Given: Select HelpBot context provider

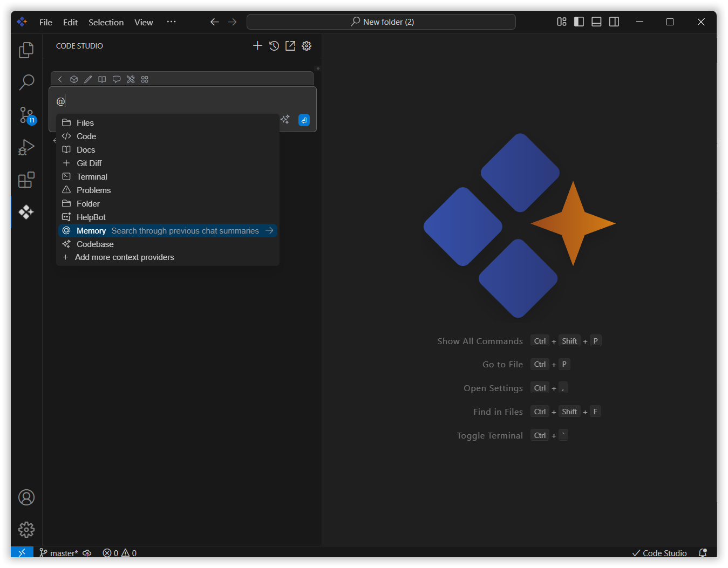Looking at the screenshot, I should (168, 217).
